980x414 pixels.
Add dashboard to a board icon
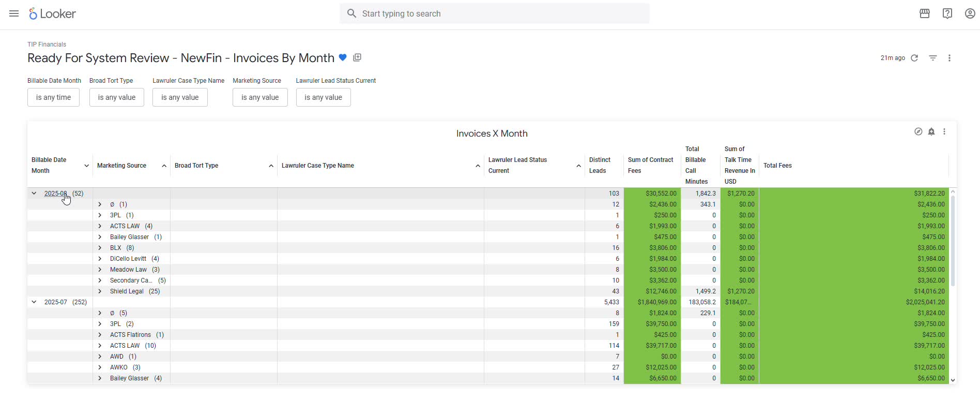[357, 57]
